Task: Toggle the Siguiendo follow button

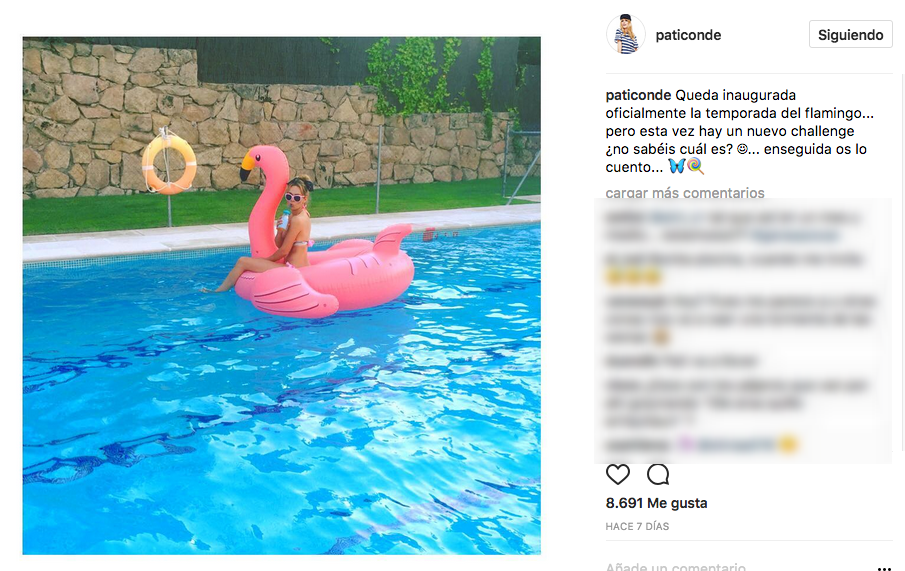Action: (x=850, y=35)
